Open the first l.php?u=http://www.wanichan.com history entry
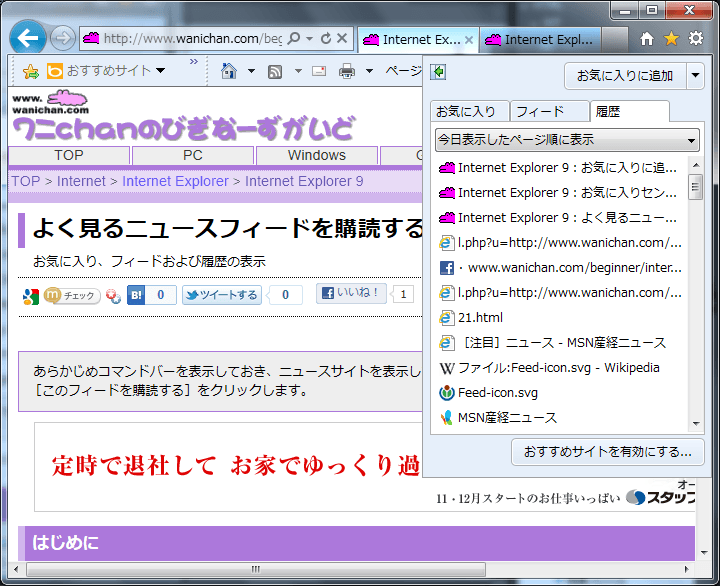Viewport: 720px width, 586px height. [x=560, y=242]
